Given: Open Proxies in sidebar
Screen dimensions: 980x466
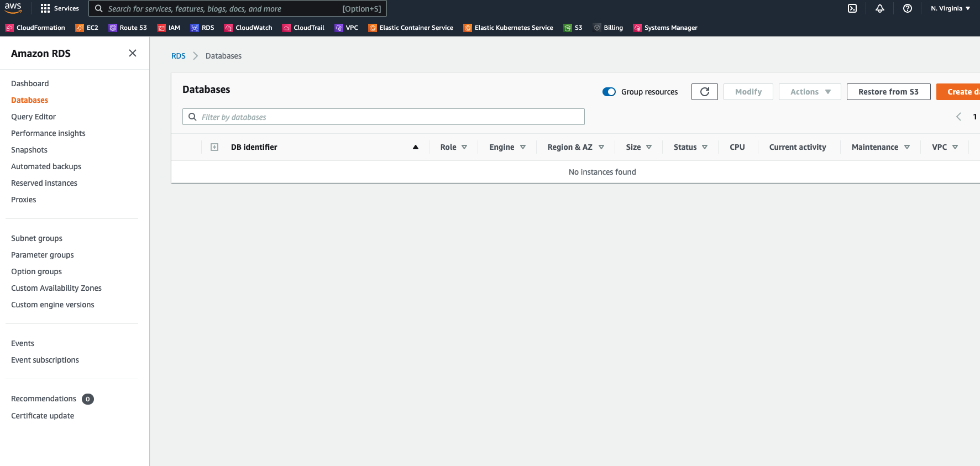Looking at the screenshot, I should [23, 200].
